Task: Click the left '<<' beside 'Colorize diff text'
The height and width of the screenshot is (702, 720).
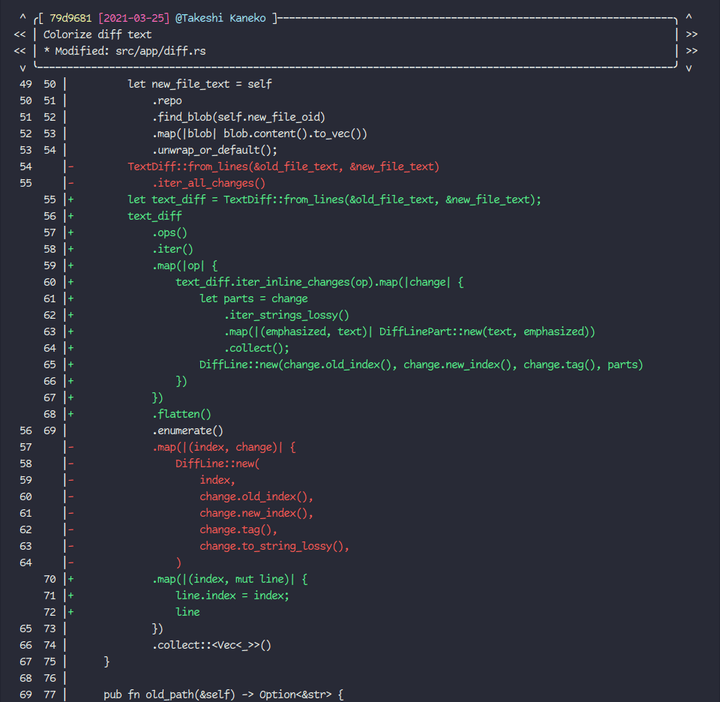Action: click(20, 34)
